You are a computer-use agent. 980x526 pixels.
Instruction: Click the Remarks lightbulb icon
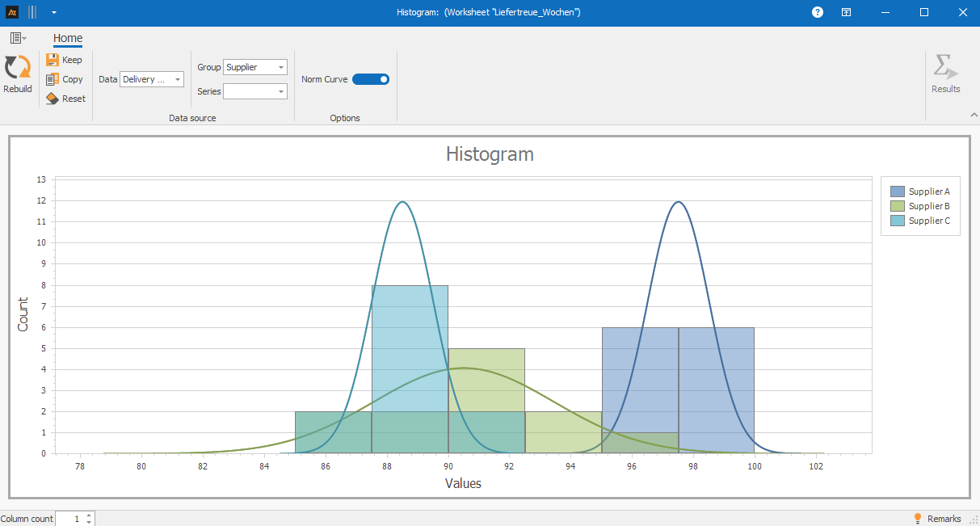917,519
